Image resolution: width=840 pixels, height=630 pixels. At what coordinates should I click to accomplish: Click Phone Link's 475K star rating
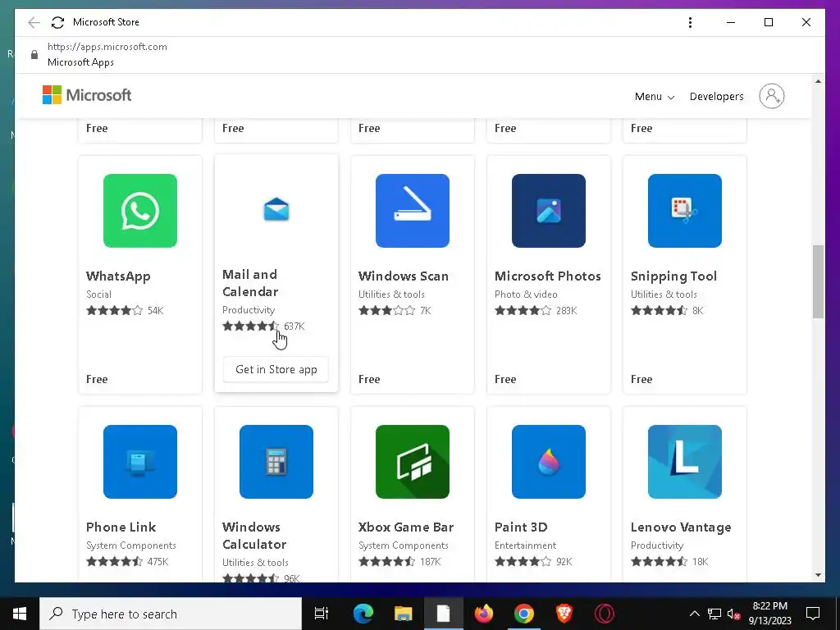click(x=127, y=561)
